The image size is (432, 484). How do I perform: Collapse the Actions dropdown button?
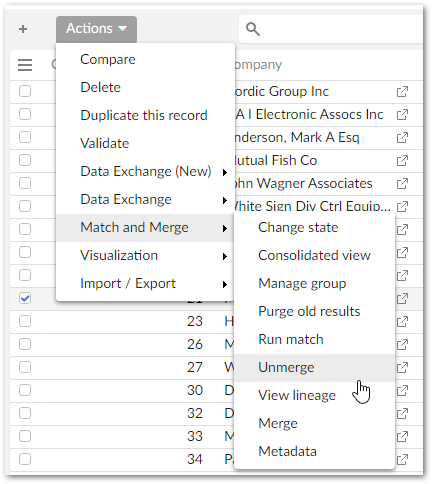[x=96, y=29]
